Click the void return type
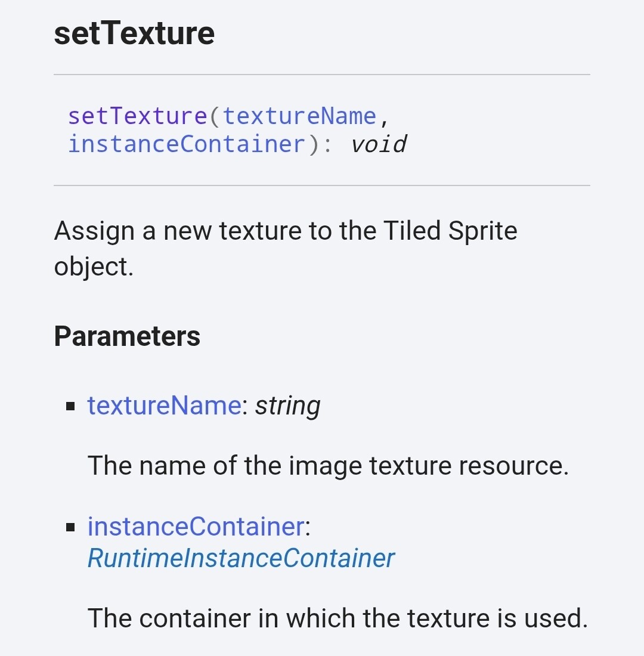The image size is (644, 656). point(378,144)
